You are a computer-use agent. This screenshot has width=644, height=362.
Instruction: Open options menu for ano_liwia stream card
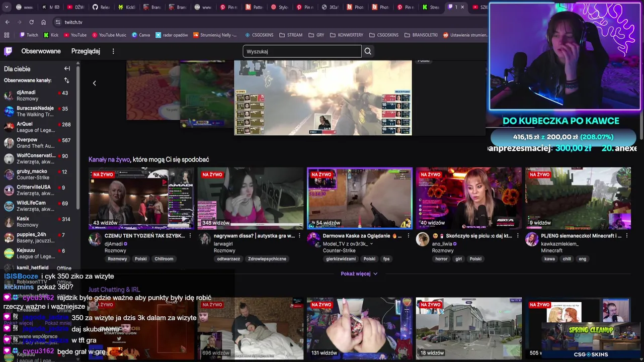[518, 236]
